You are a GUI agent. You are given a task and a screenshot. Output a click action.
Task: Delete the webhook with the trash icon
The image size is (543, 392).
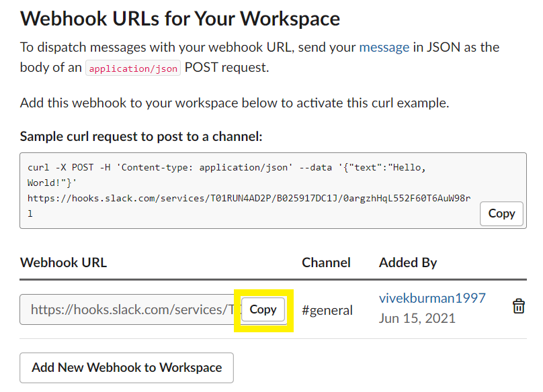[518, 306]
